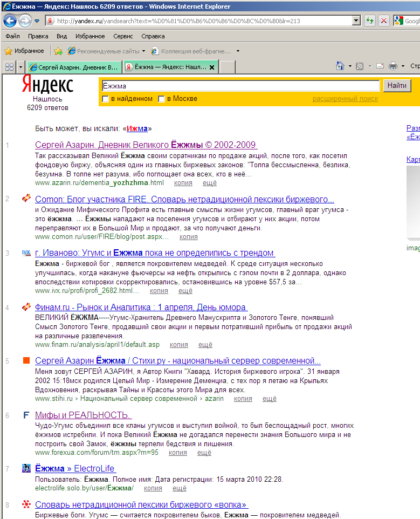
Task: Open a new blank tab
Action: click(228, 67)
